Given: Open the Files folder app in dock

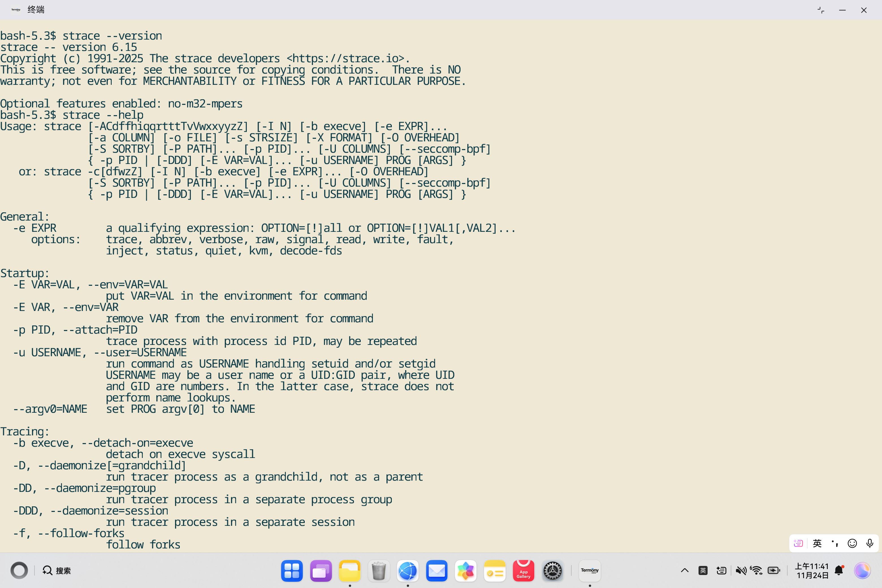Looking at the screenshot, I should click(349, 571).
